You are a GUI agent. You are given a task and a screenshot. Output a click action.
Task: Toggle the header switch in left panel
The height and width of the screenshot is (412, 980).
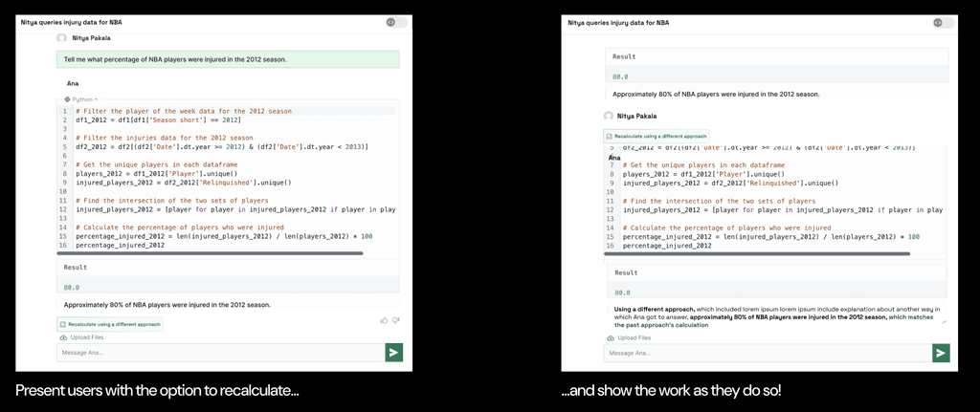(397, 23)
